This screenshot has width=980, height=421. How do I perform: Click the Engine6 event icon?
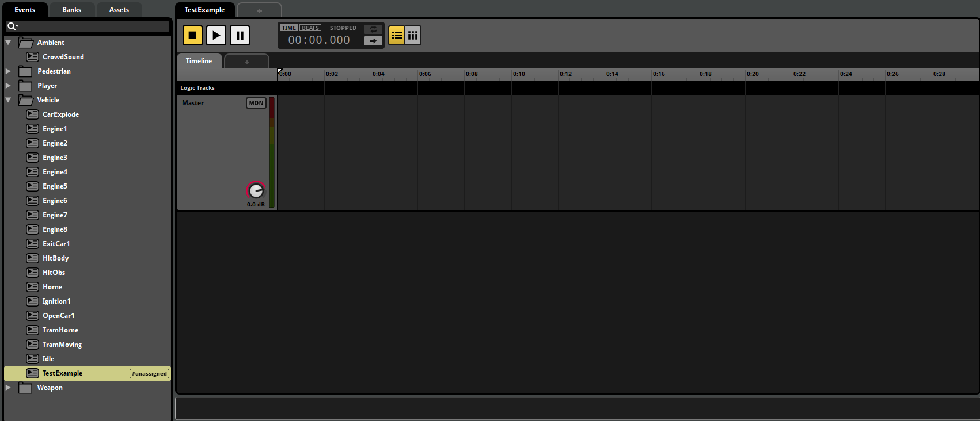33,201
